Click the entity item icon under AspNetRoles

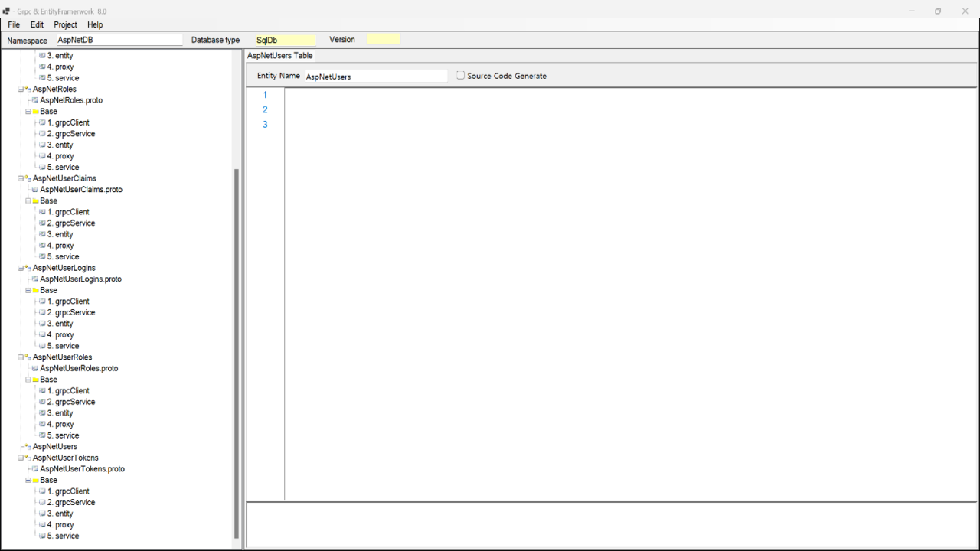[43, 145]
